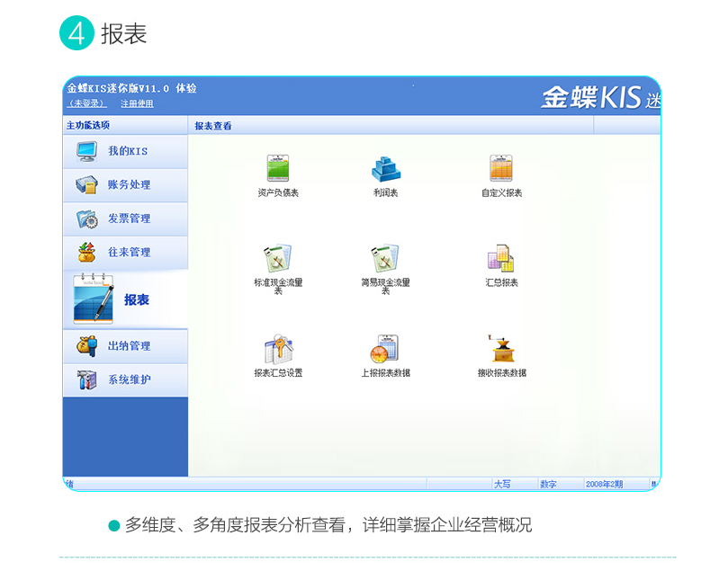
Task: Switch to 账务处理 in the sidebar
Action: 125,185
